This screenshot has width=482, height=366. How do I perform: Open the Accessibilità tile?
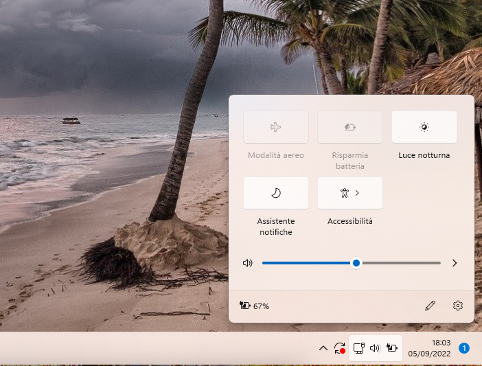click(350, 193)
